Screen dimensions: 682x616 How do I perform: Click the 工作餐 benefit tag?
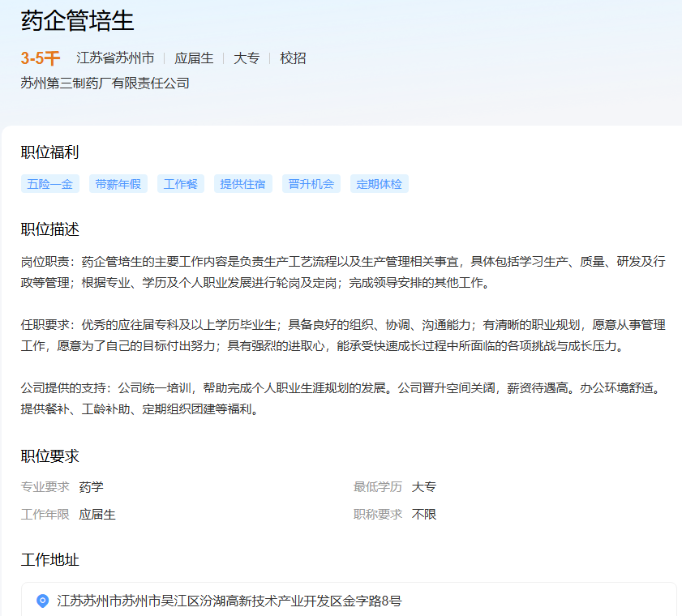(x=181, y=184)
